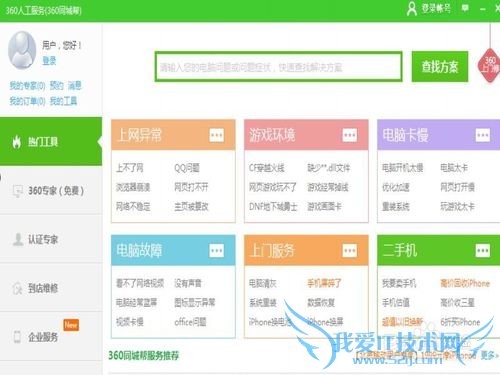
Task: Click the 查找方案 search button
Action: click(x=440, y=66)
